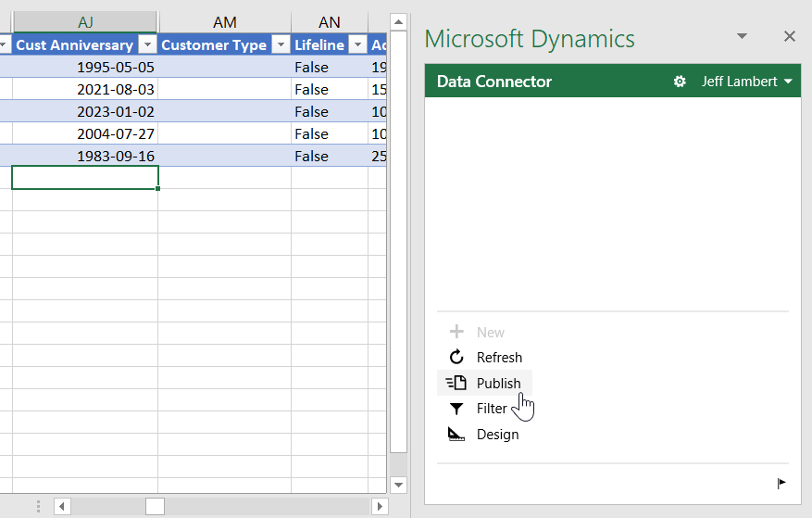Image resolution: width=812 pixels, height=518 pixels.
Task: Click the Publish document icon
Action: pyautogui.click(x=456, y=384)
